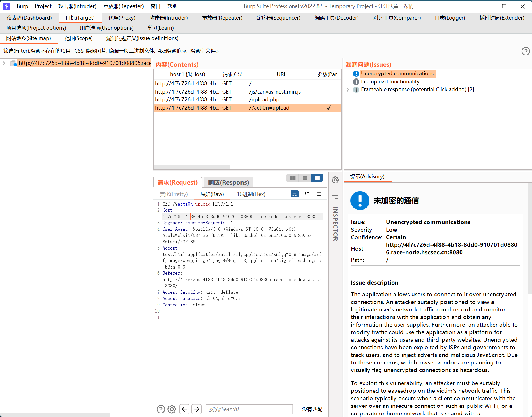Click the vertical INSPECTOR panel label
532x417 pixels.
335,224
